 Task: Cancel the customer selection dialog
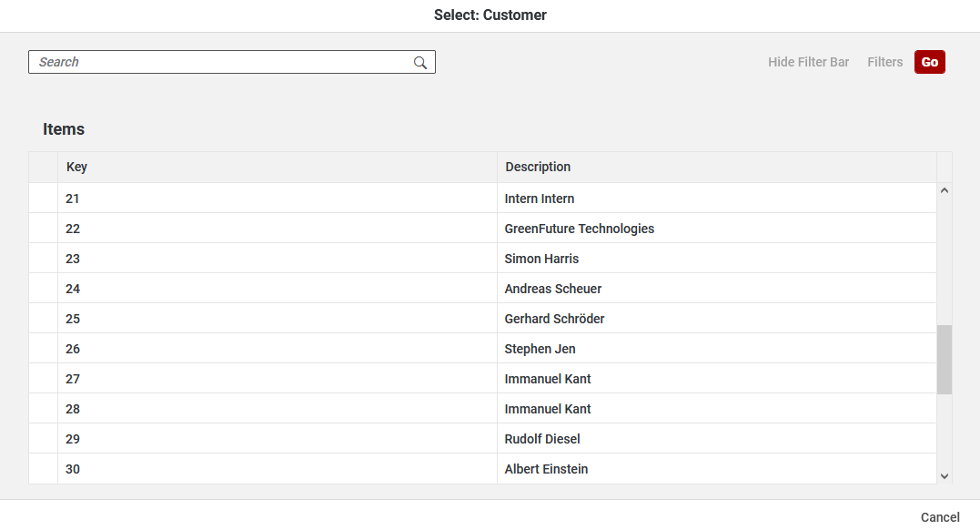[939, 516]
